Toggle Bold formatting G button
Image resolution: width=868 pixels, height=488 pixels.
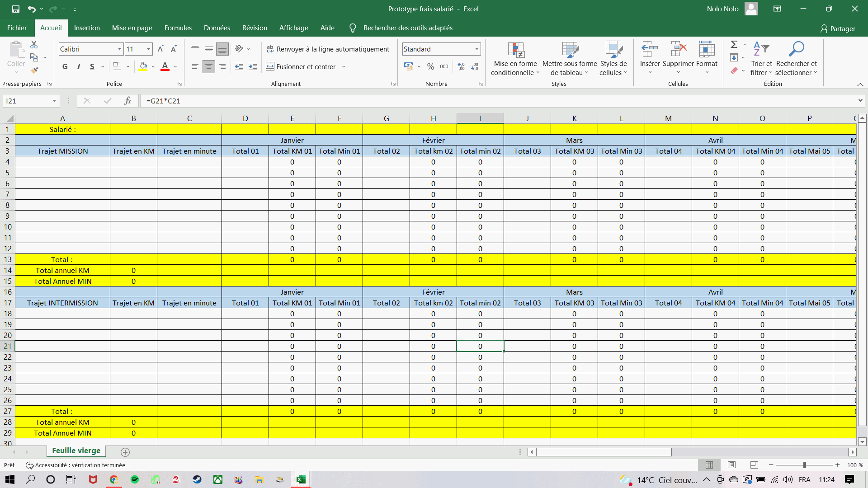point(65,66)
